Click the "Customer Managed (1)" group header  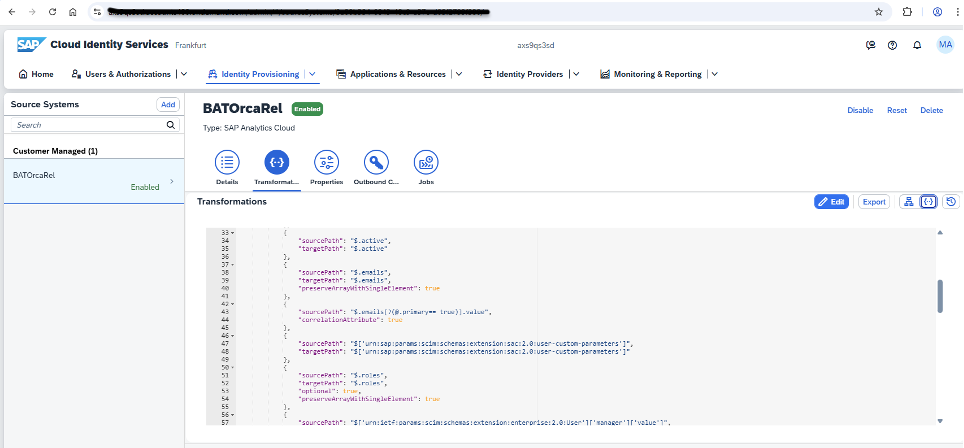coord(55,151)
